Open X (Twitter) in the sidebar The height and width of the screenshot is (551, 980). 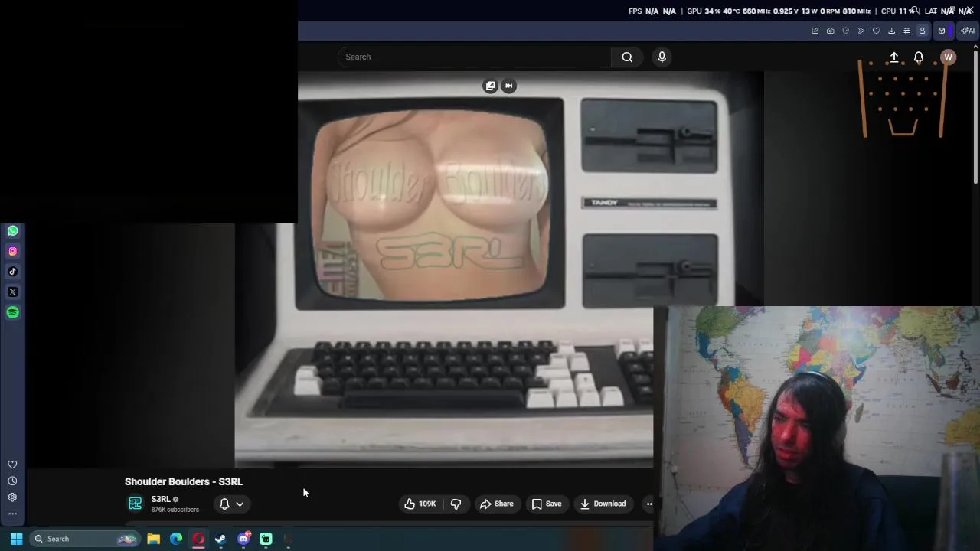[12, 292]
